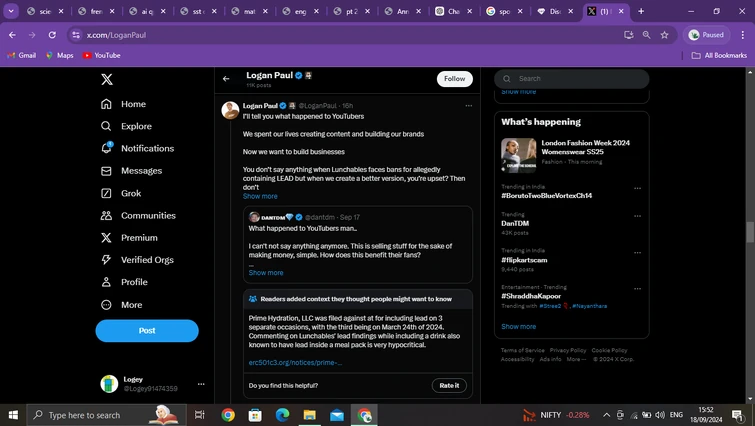Open #BorutoTwoBlueVortexCh14 trend
Viewport: 755px width, 426px height.
coord(547,195)
